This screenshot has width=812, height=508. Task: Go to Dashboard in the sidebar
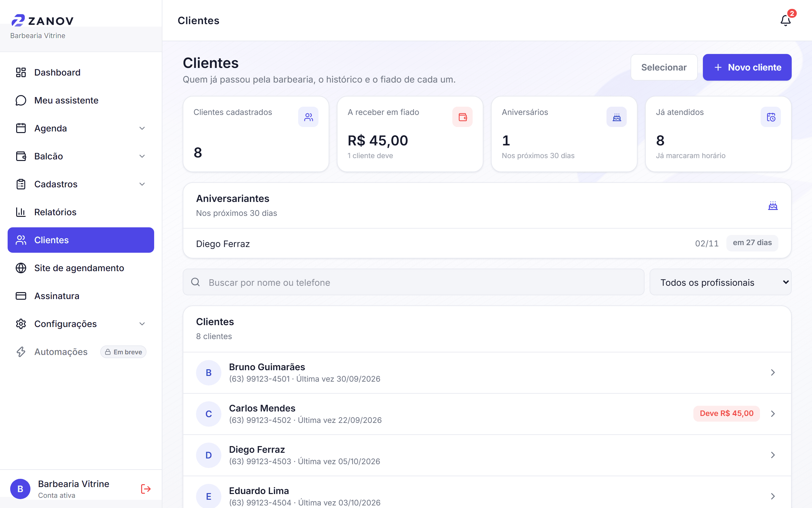[x=81, y=72]
